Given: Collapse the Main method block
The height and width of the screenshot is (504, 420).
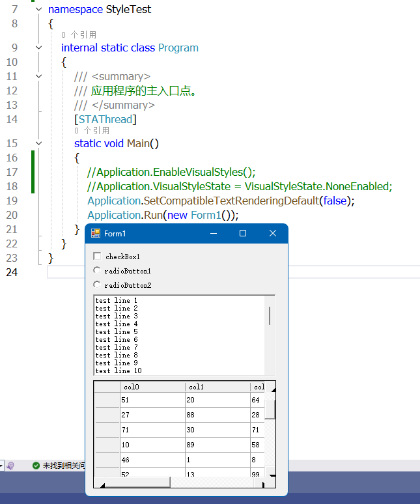Looking at the screenshot, I should click(x=38, y=143).
